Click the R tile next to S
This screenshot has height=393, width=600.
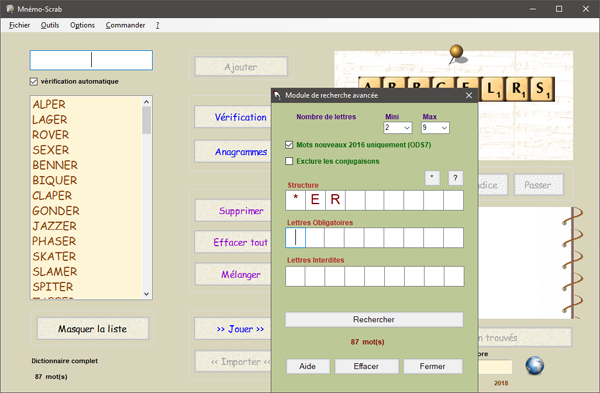518,89
